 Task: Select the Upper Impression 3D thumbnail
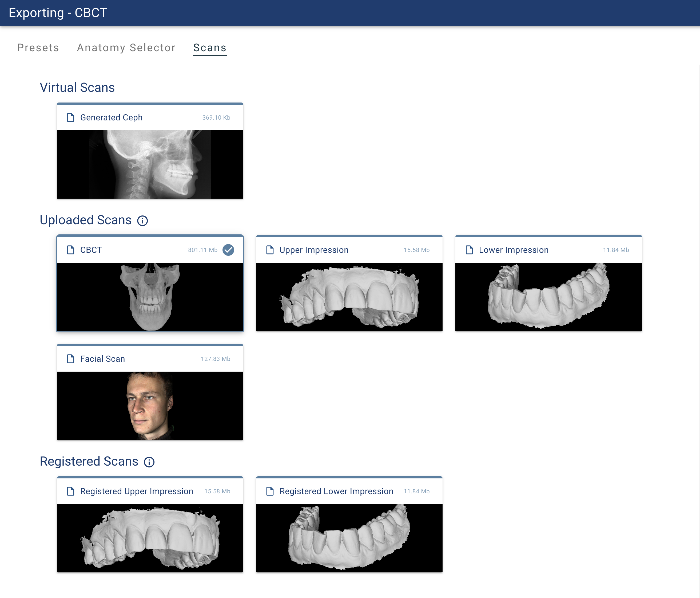tap(349, 297)
